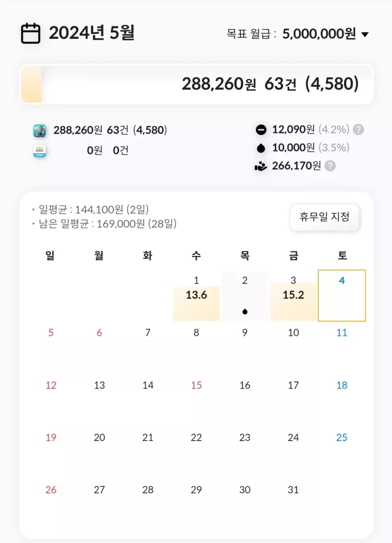Select today's highlighted date 4
392x543 pixels.
coord(342,296)
